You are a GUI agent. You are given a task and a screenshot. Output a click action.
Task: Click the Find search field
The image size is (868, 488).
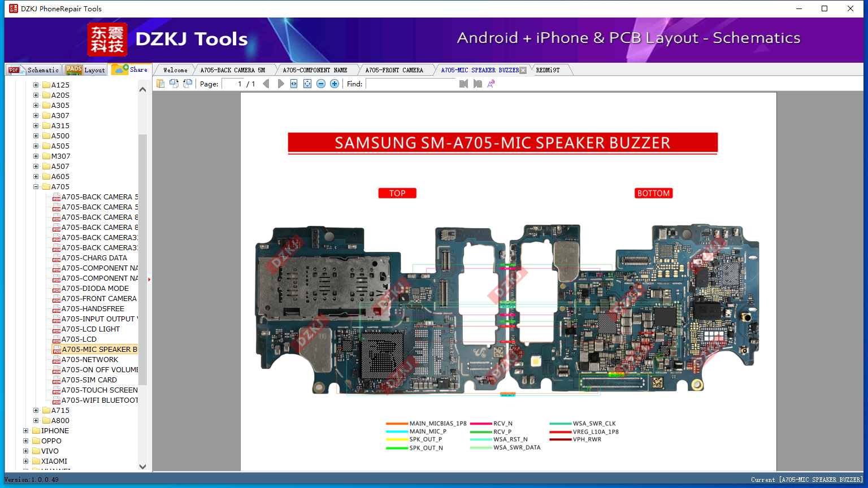pyautogui.click(x=411, y=84)
